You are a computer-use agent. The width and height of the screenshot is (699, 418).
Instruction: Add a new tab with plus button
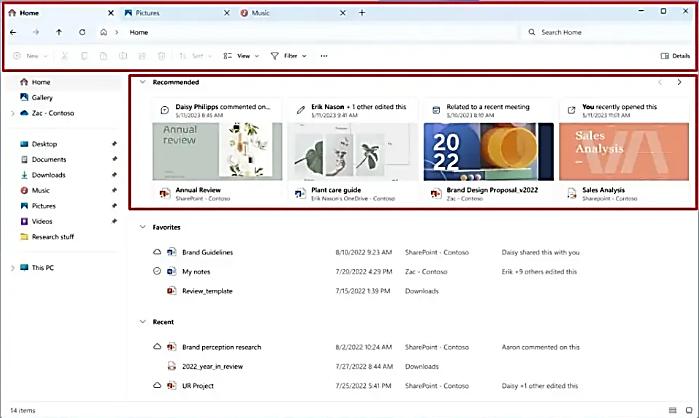[x=362, y=13]
